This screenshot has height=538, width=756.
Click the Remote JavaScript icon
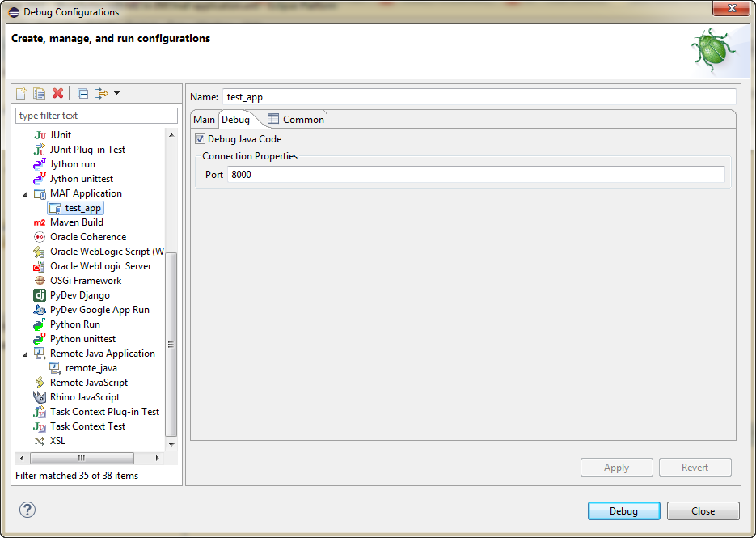pyautogui.click(x=40, y=383)
